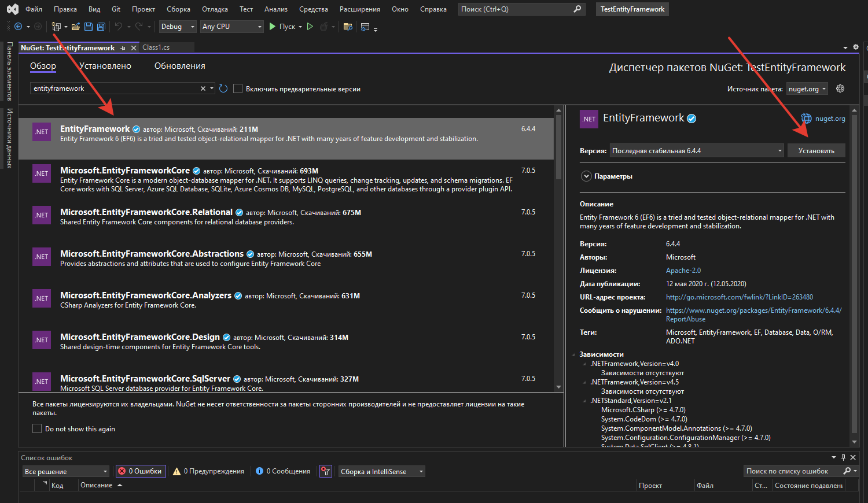Expand the Параметры options section

click(586, 176)
